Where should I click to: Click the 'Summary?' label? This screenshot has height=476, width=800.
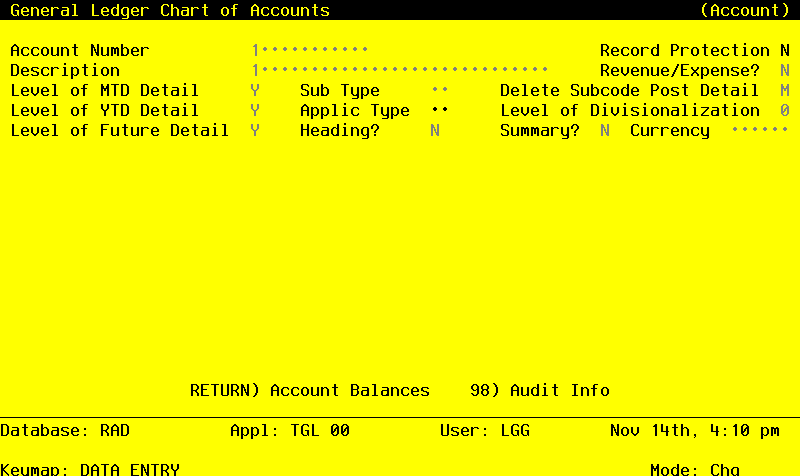click(x=540, y=130)
